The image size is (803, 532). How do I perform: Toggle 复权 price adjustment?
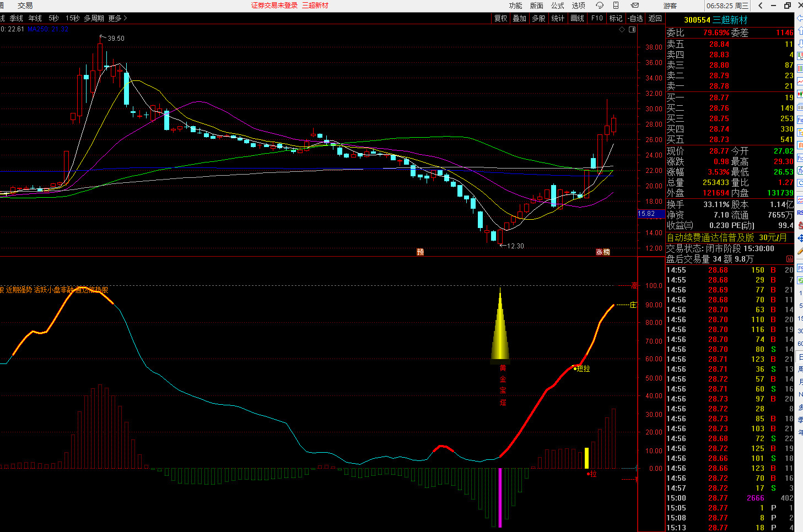point(500,18)
